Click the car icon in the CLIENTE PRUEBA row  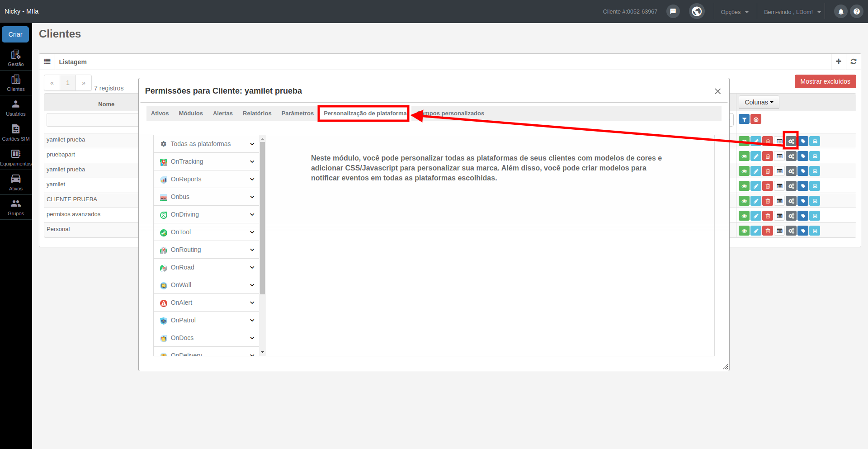click(815, 201)
